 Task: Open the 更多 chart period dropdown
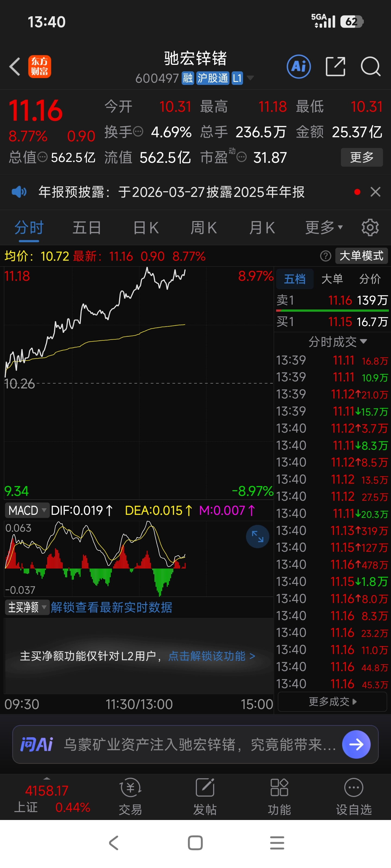(x=324, y=228)
